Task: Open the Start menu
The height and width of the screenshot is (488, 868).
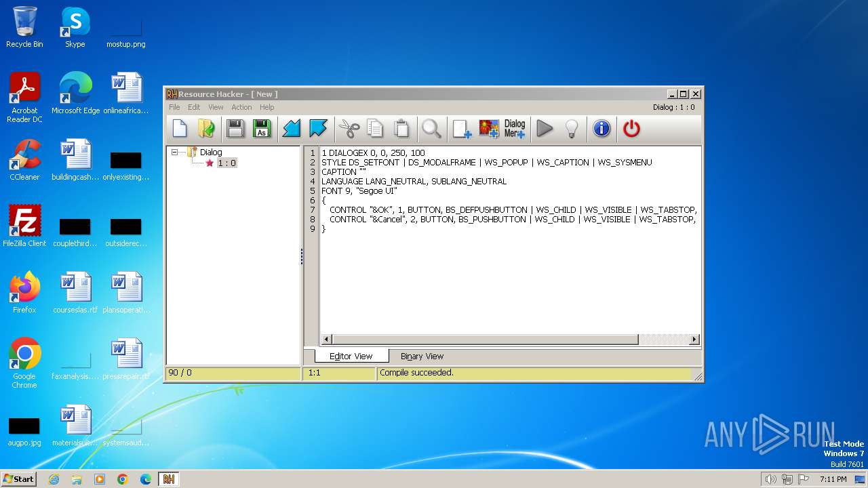Action: tap(18, 479)
